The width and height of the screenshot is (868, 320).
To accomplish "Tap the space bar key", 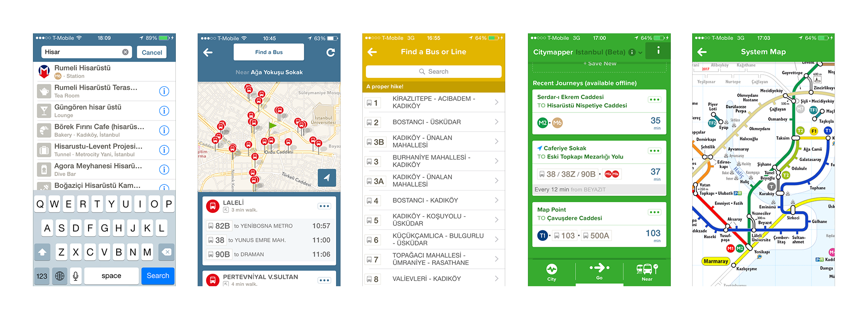I will (x=111, y=276).
